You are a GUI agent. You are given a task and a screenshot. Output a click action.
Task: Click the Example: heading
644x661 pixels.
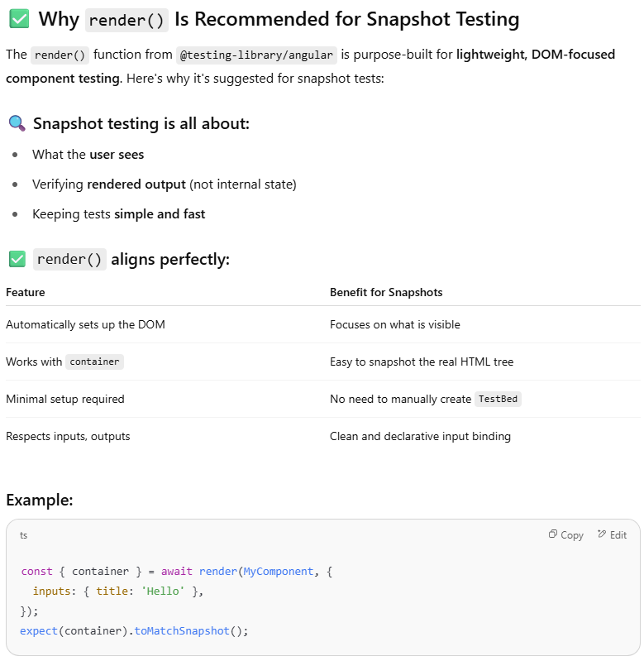click(40, 500)
